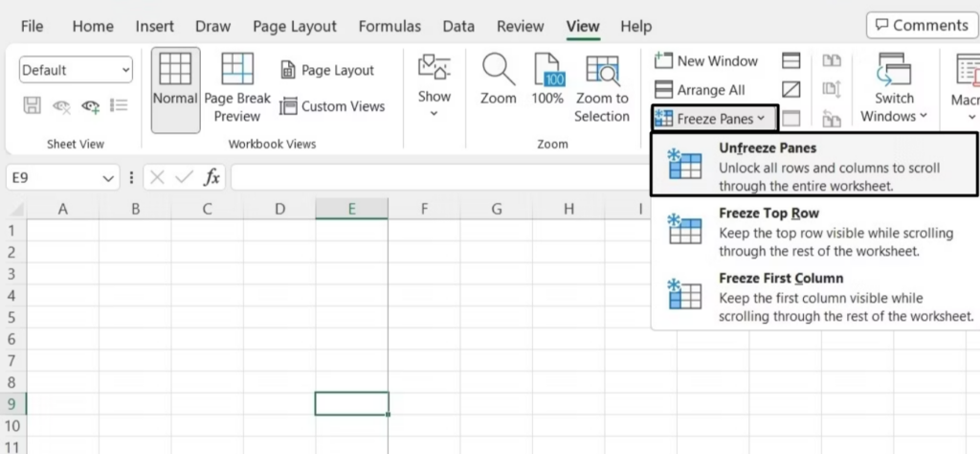Image resolution: width=980 pixels, height=454 pixels.
Task: Open Custom Views dialog
Action: (332, 106)
